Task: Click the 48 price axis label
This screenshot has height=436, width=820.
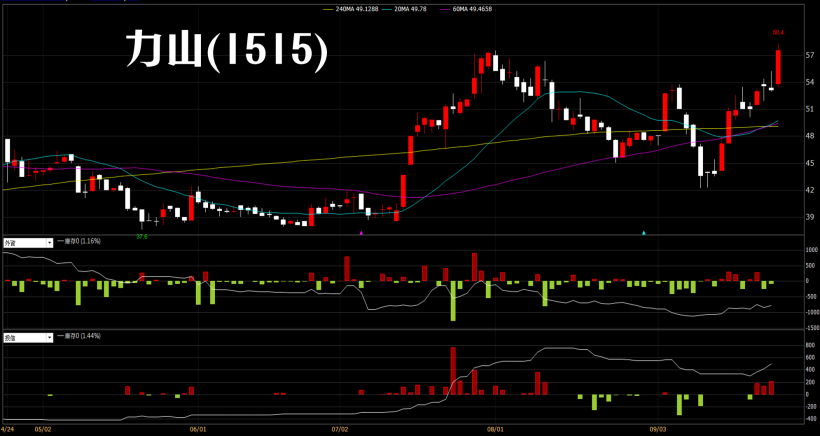Action: (x=810, y=136)
